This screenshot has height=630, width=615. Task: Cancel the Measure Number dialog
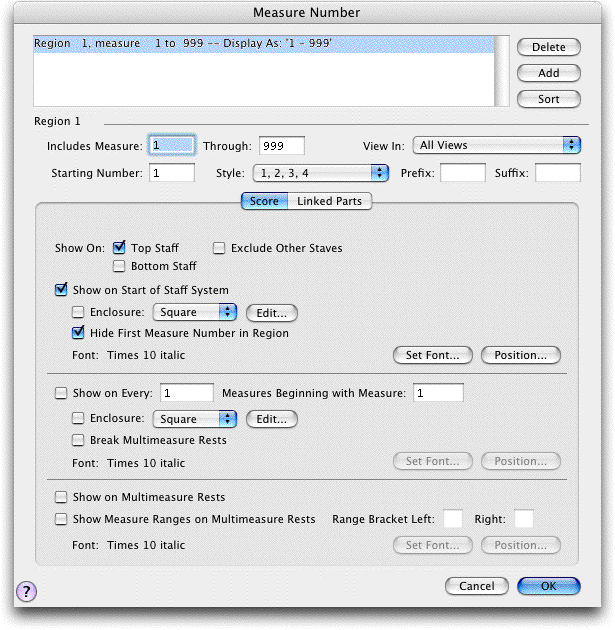pos(477,586)
